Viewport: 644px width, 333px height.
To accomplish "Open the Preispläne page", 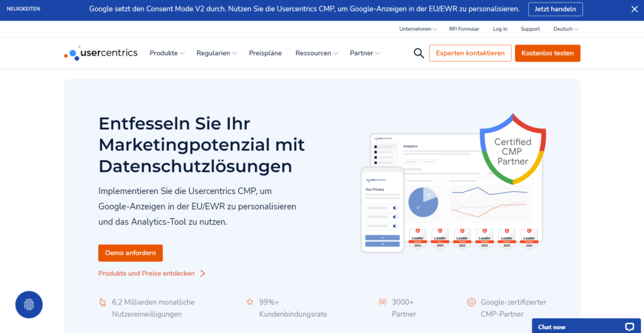I will (265, 53).
